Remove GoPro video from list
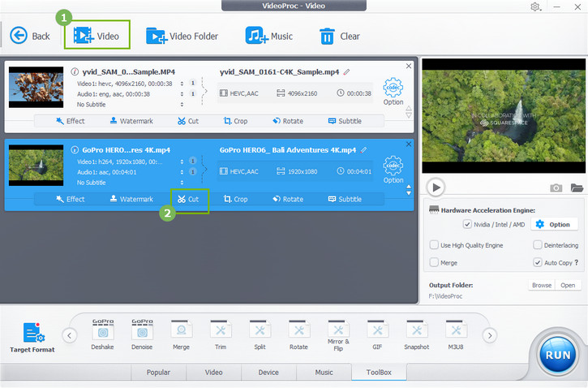The width and height of the screenshot is (588, 388). click(409, 144)
